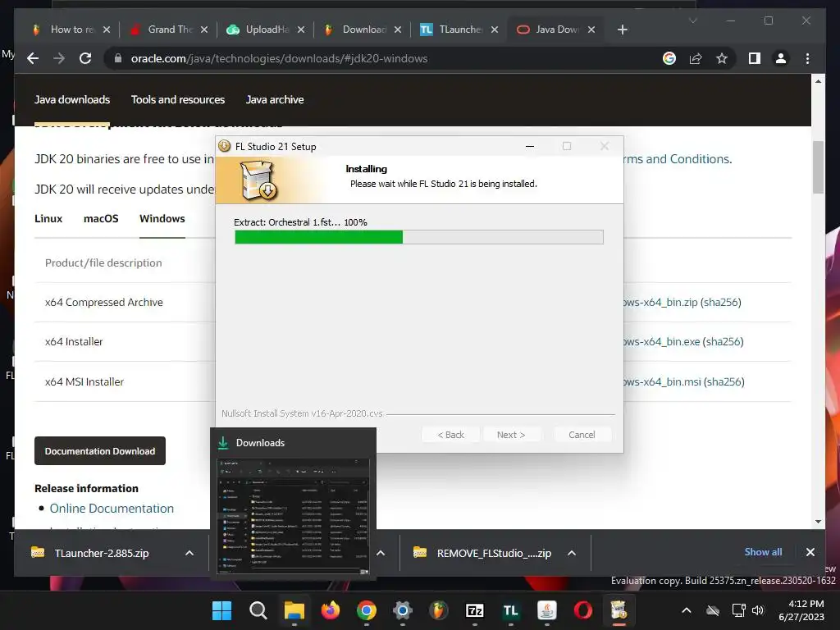Expand TLauncher-2.885.zip download options
The width and height of the screenshot is (840, 630).
click(189, 553)
